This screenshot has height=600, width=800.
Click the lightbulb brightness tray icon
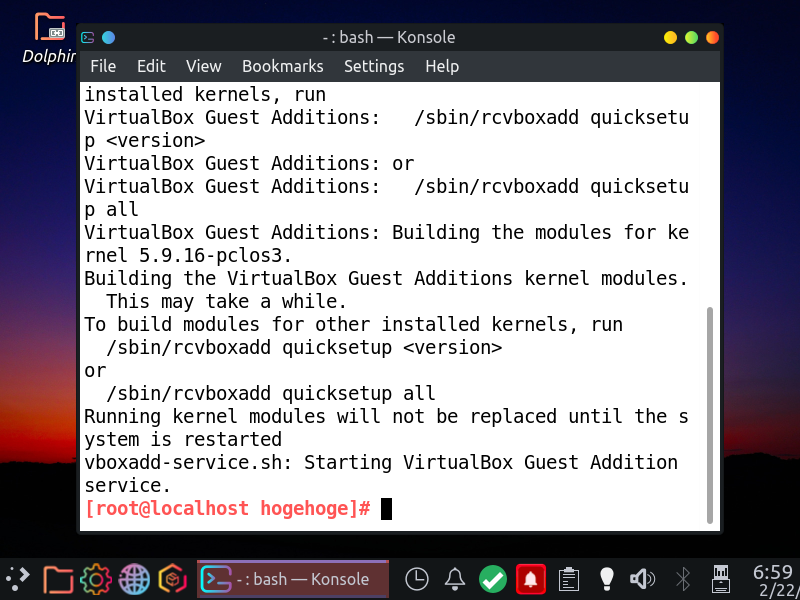click(606, 579)
